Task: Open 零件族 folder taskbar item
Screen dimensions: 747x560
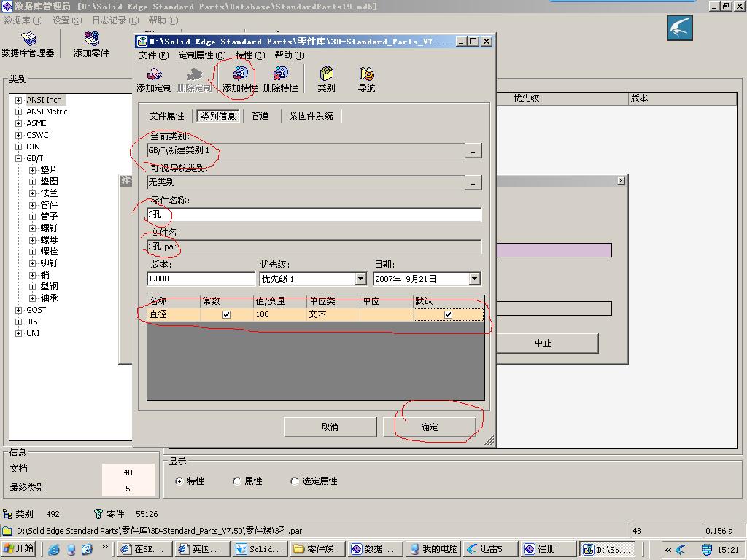Action: coord(317,548)
